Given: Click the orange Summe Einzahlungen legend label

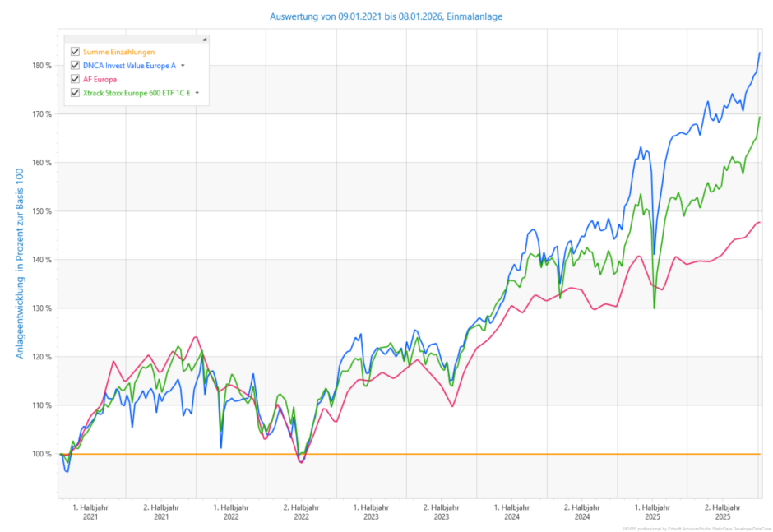Looking at the screenshot, I should (118, 52).
